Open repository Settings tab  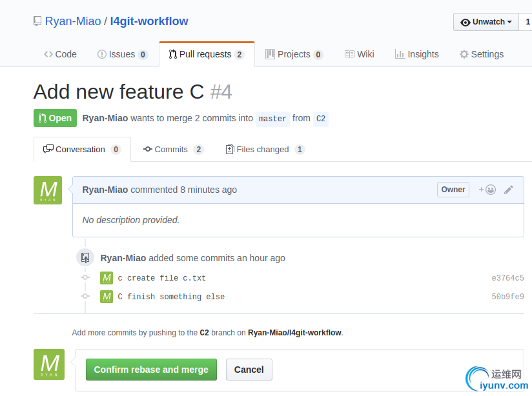(482, 54)
